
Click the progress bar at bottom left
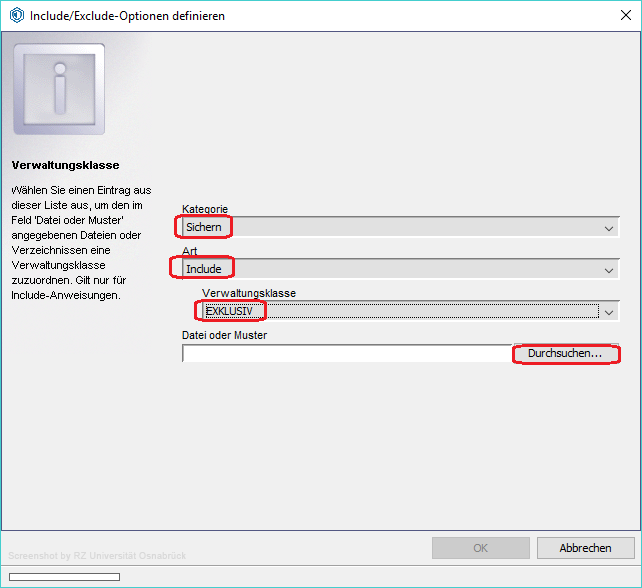[64, 577]
